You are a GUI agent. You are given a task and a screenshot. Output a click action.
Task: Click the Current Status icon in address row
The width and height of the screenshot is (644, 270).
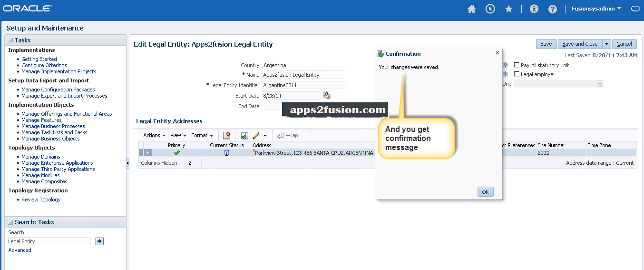click(x=226, y=153)
